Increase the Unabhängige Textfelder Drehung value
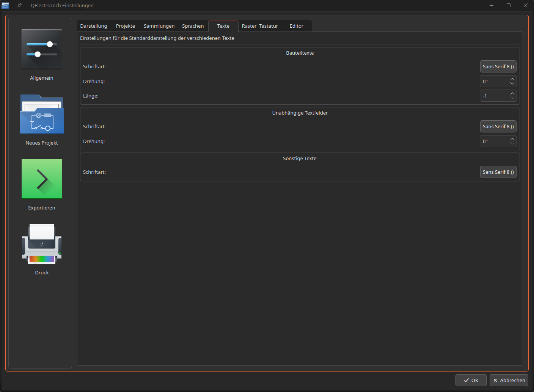The image size is (534, 392). [512, 139]
